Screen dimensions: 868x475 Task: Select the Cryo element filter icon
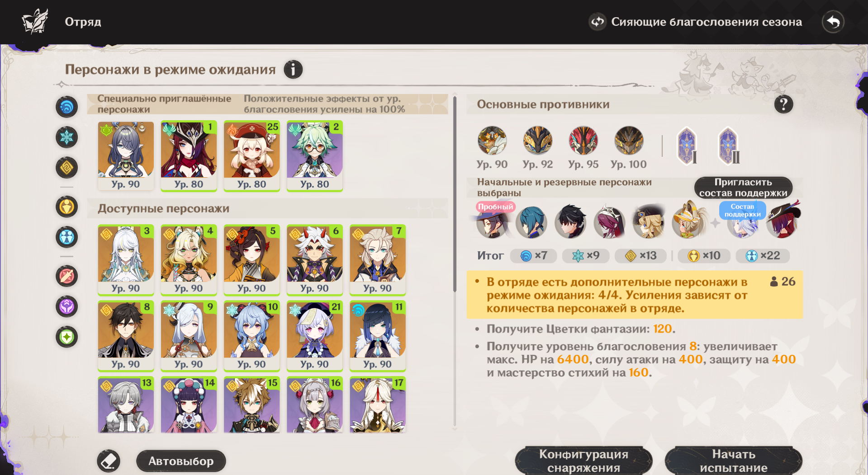67,137
